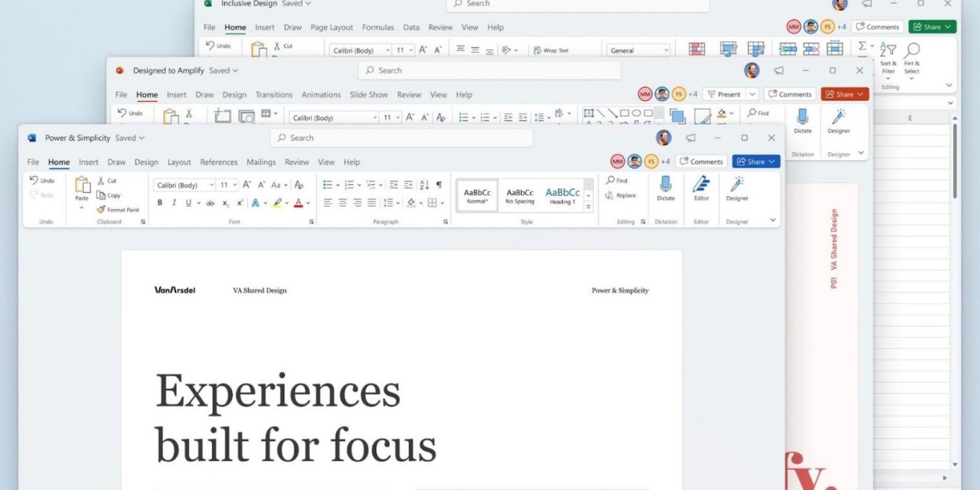Click the Sort A-Z icon in Word
The width and height of the screenshot is (980, 490).
[x=424, y=185]
